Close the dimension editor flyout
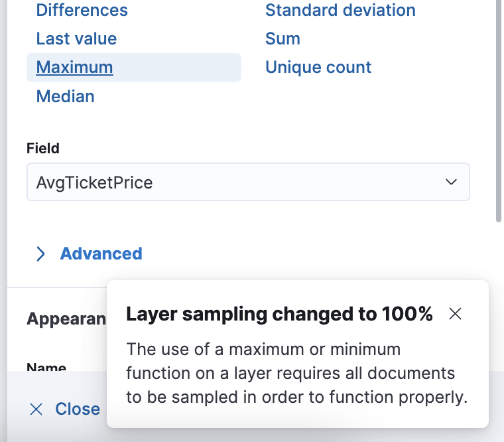Viewport: 504px width, 442px height. pos(65,409)
